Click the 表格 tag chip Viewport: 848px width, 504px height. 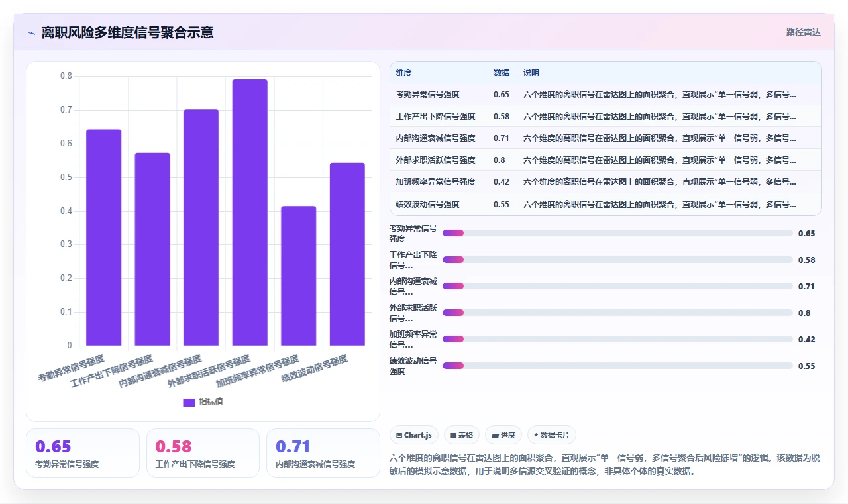pos(462,435)
